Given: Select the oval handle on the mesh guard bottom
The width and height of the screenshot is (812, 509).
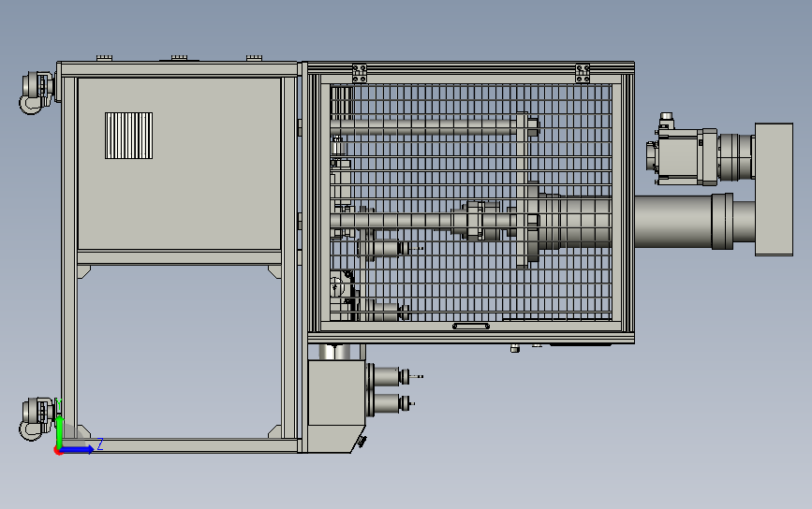Looking at the screenshot, I should tap(471, 327).
